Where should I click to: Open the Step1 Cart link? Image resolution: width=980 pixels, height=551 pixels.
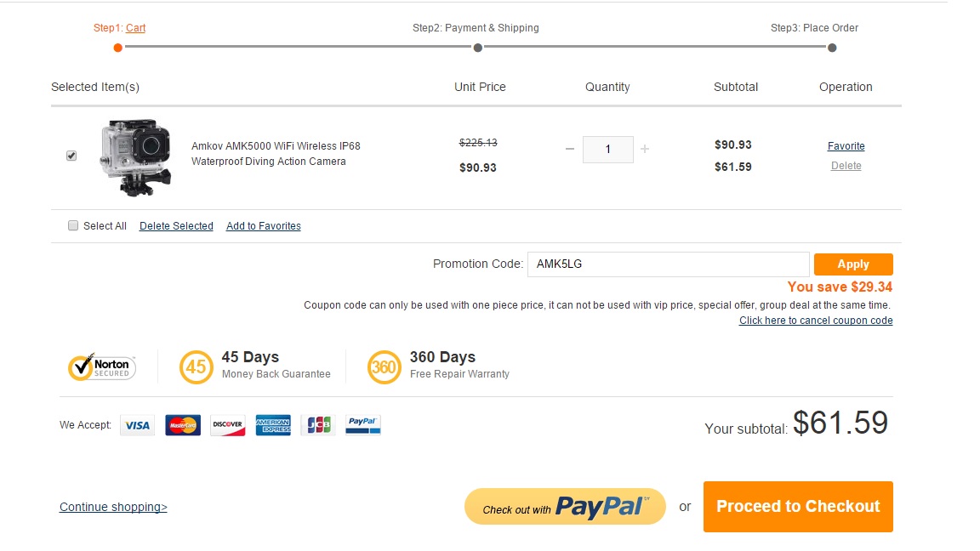pos(135,28)
